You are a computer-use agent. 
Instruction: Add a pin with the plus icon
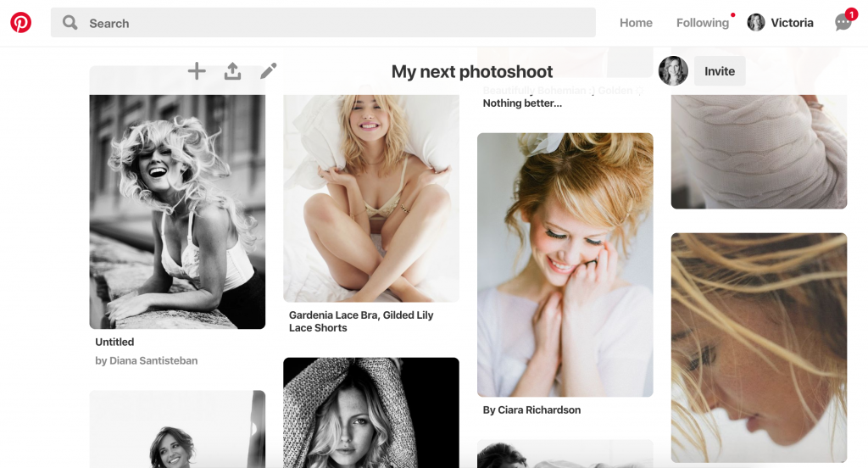[197, 71]
